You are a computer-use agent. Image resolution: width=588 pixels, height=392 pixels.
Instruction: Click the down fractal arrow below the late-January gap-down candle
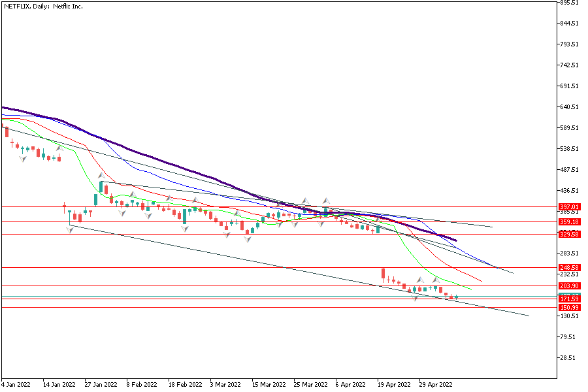[69, 229]
